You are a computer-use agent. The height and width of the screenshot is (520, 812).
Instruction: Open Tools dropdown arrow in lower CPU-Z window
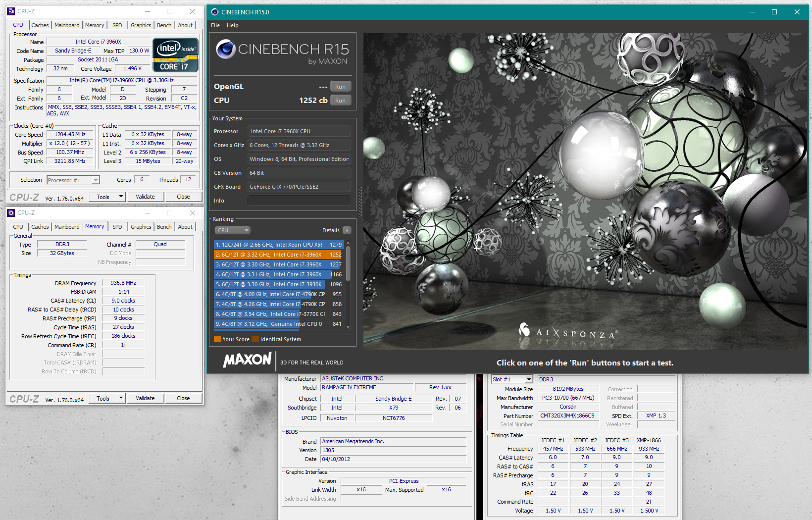tap(121, 398)
